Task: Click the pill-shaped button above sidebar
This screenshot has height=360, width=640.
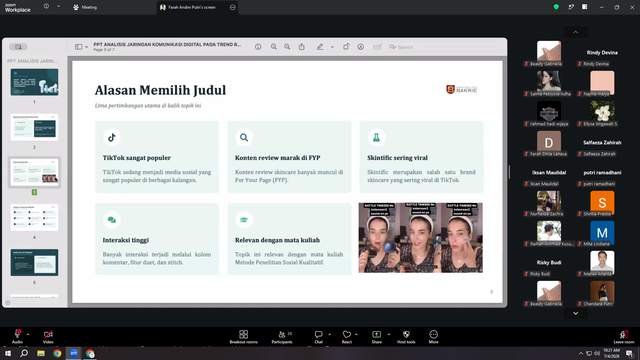Action: point(18,47)
